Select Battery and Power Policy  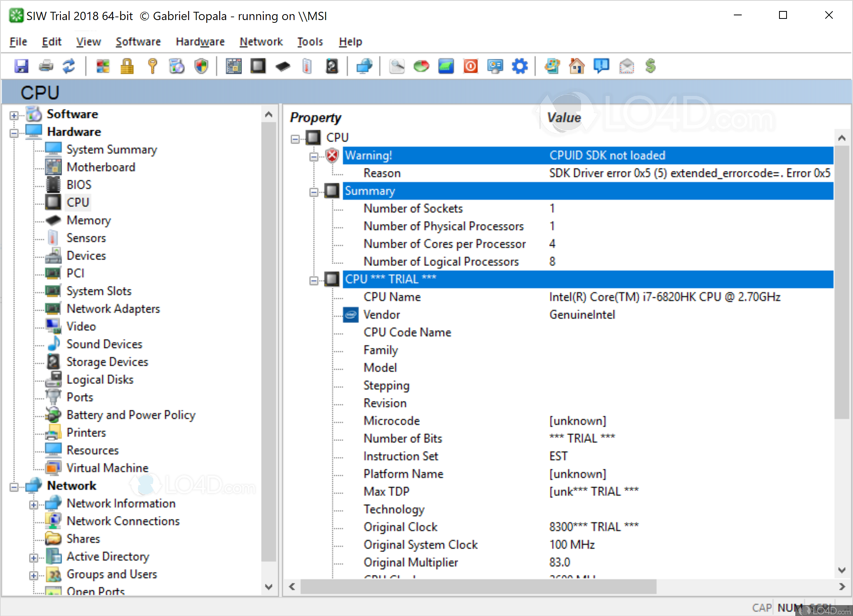(131, 415)
